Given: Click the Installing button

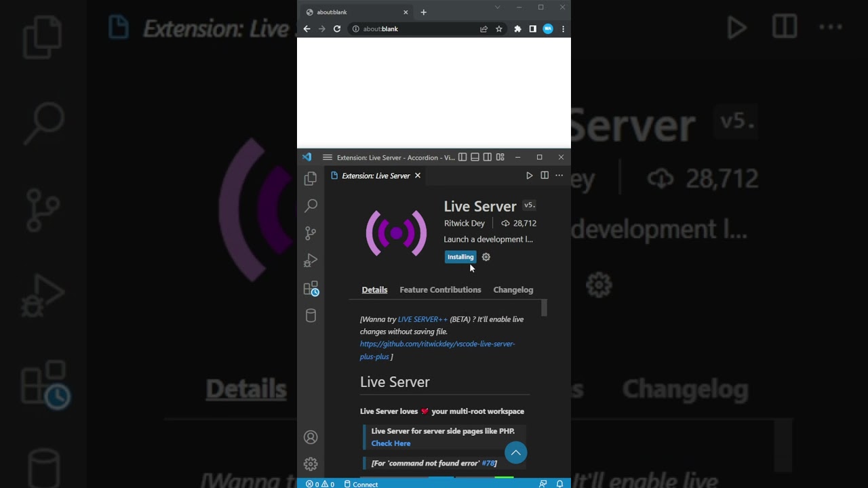Looking at the screenshot, I should click(460, 257).
